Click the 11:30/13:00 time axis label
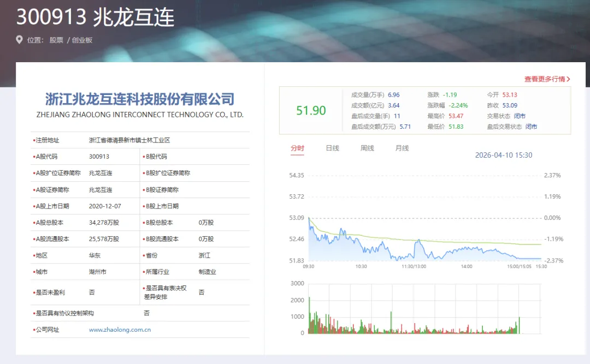 (414, 266)
